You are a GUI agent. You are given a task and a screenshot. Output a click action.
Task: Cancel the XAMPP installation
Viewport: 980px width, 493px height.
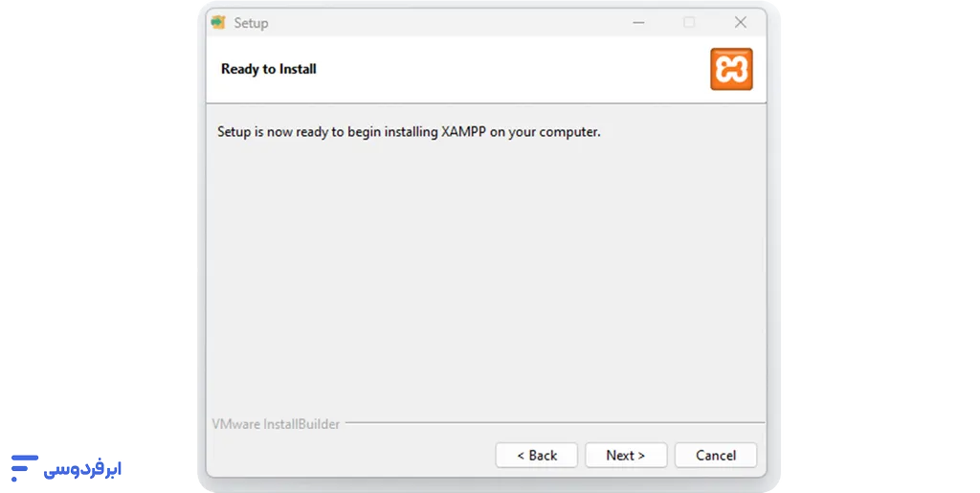(716, 456)
